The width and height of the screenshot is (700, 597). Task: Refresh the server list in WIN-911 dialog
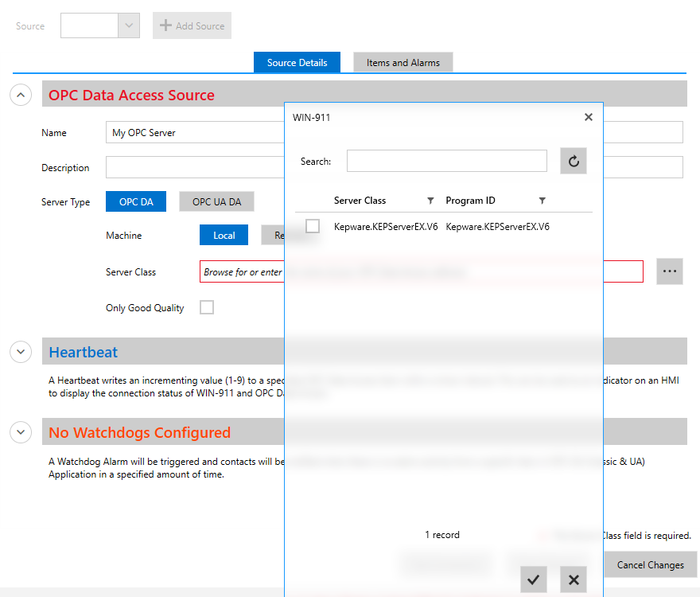(574, 161)
